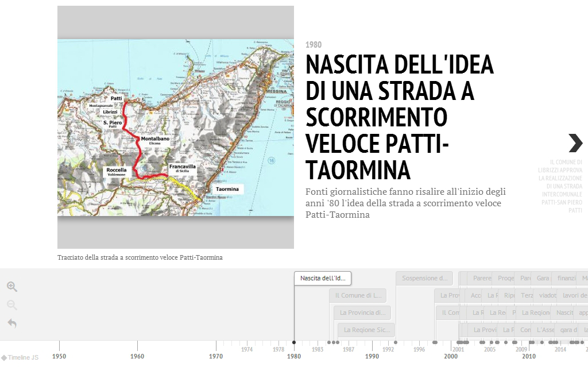
Task: Go to next slide chevron arrow
Action: coord(575,143)
